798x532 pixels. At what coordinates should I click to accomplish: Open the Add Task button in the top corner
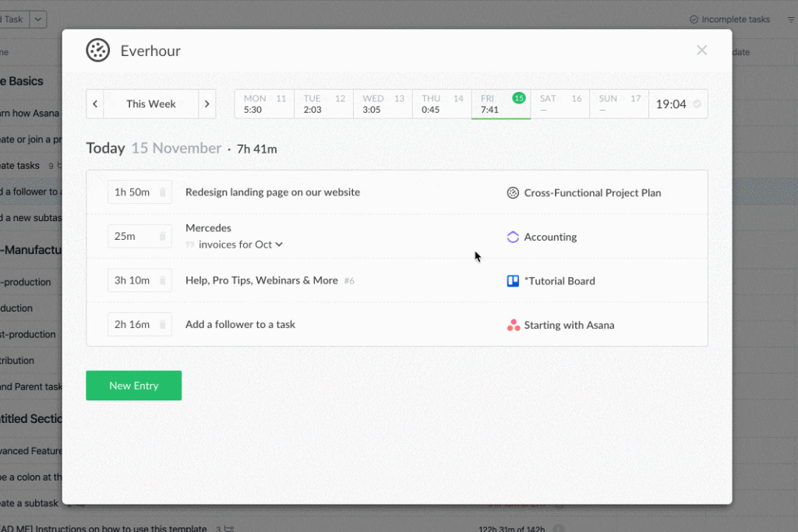pyautogui.click(x=14, y=19)
